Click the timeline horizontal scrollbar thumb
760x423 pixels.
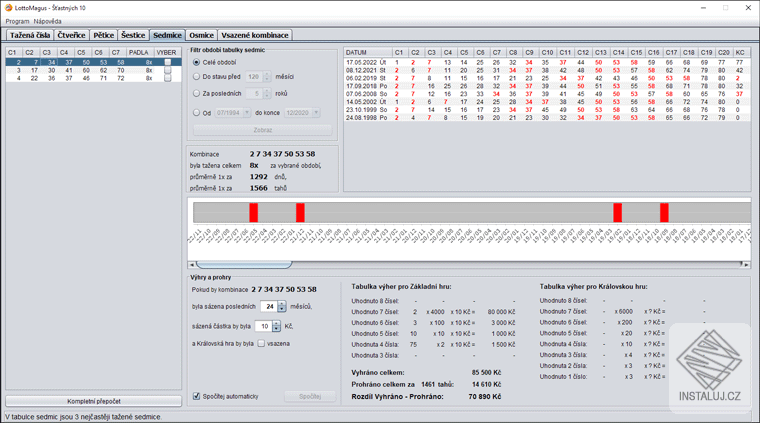(243, 264)
